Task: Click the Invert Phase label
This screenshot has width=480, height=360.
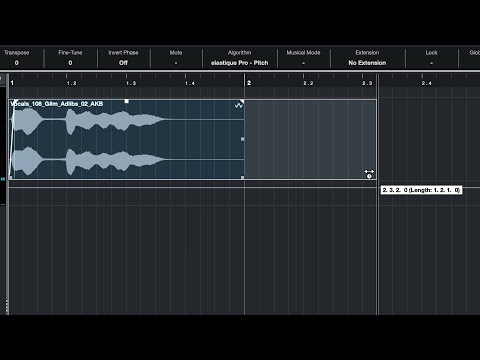Action: coord(123,53)
